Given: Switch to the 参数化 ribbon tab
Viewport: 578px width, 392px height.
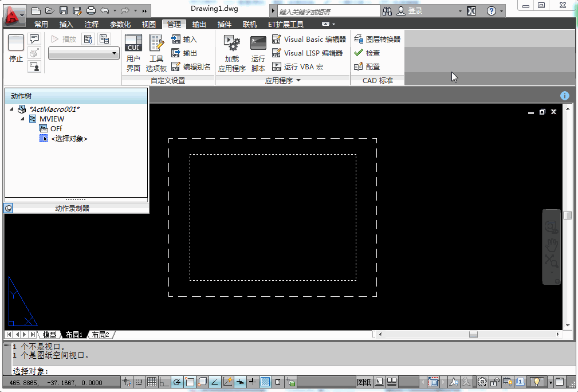Looking at the screenshot, I should click(120, 24).
